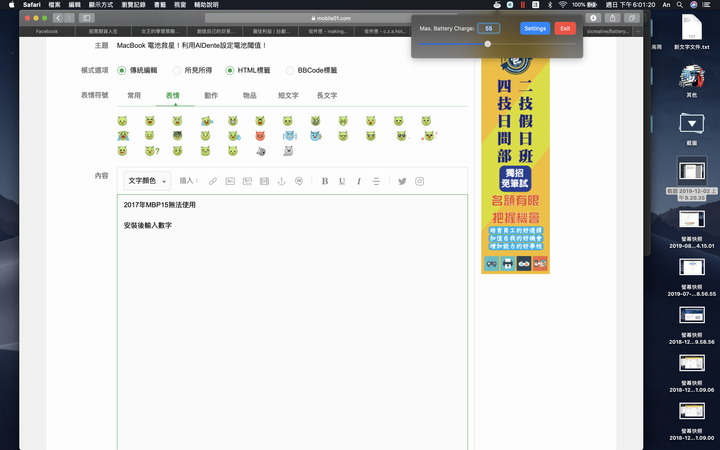Switch to the 長文字 emoticon tab
720x450 pixels.
(327, 96)
